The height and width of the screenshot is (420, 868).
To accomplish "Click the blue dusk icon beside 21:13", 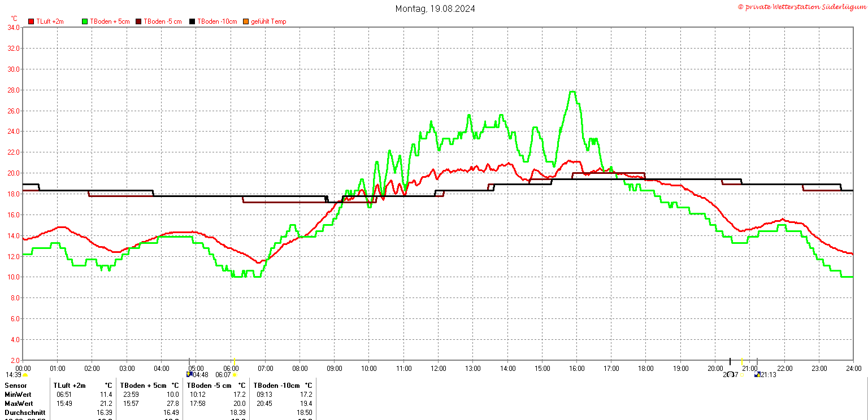I will 757,374.
